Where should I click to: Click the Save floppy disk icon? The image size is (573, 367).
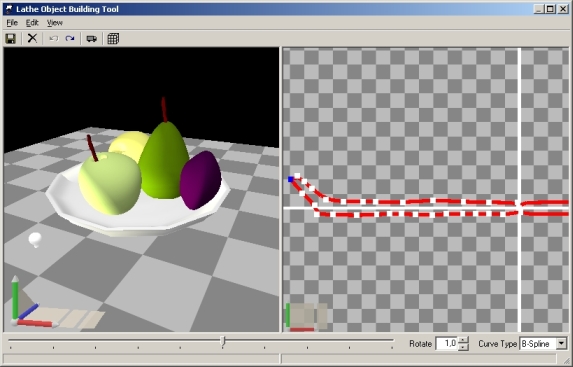coord(11,38)
